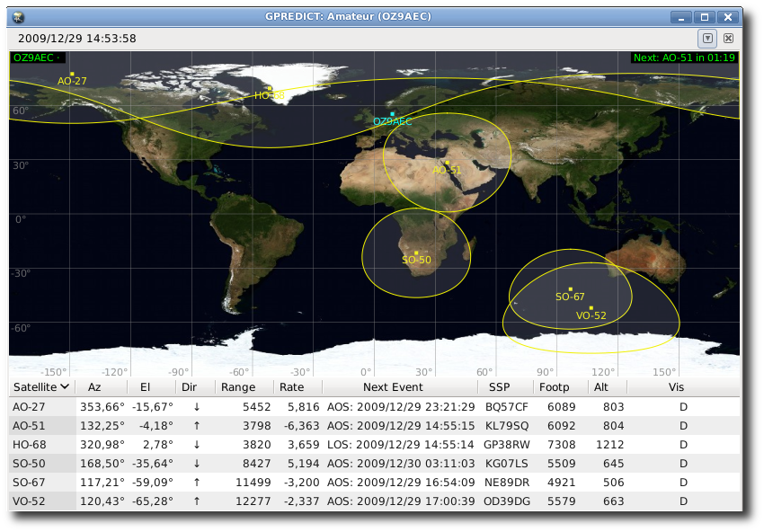The width and height of the screenshot is (764, 532).
Task: Select the AO-27 row in satellite list
Action: pyautogui.click(x=374, y=407)
